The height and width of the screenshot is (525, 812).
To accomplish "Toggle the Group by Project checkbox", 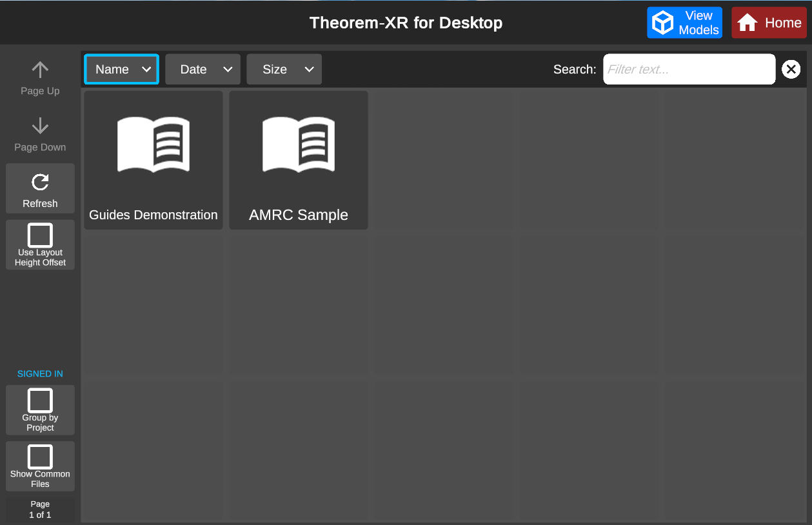I will coord(40,401).
